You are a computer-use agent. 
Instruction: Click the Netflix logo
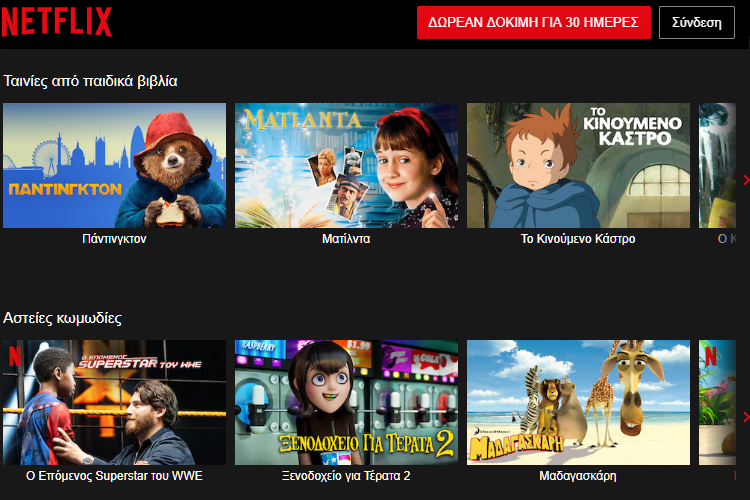click(x=56, y=22)
